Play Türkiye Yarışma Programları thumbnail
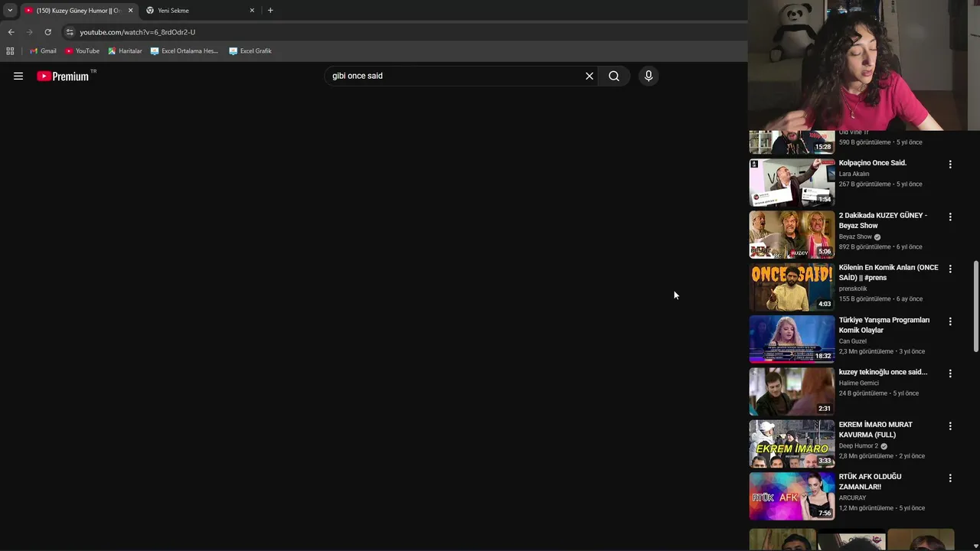 click(792, 339)
